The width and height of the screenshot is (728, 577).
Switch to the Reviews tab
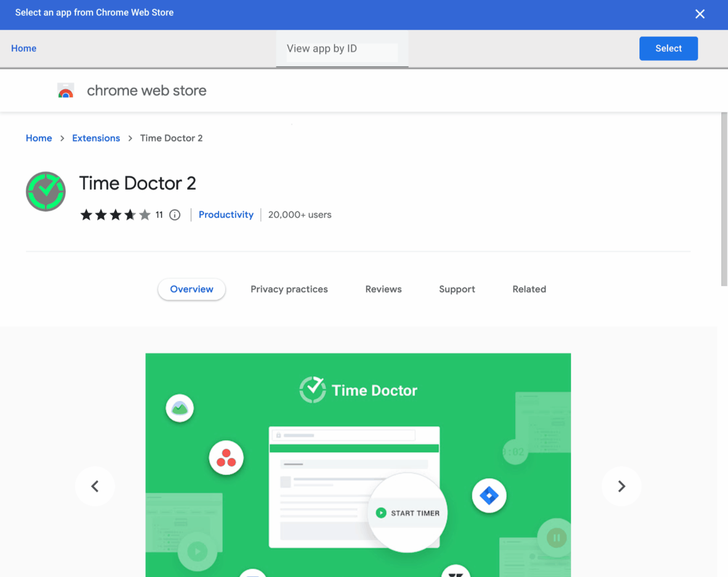click(x=384, y=289)
